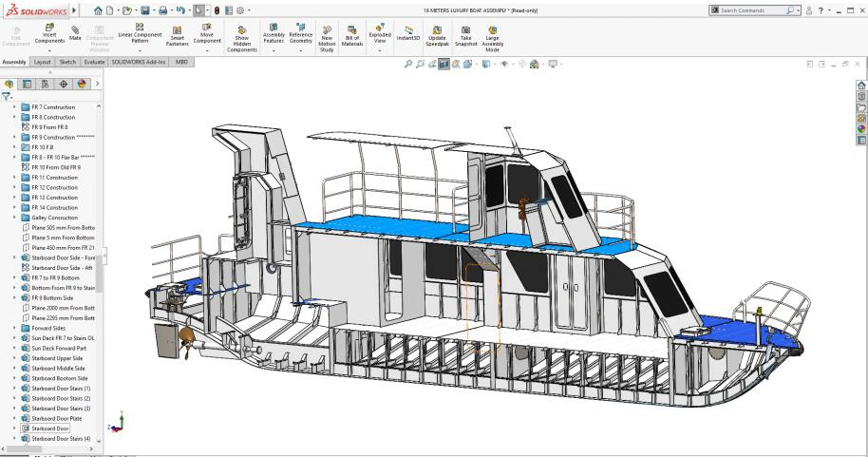Expand SOLIDWORKS menu arrow beside logo
Viewport: 868px width, 457px height.
point(74,10)
